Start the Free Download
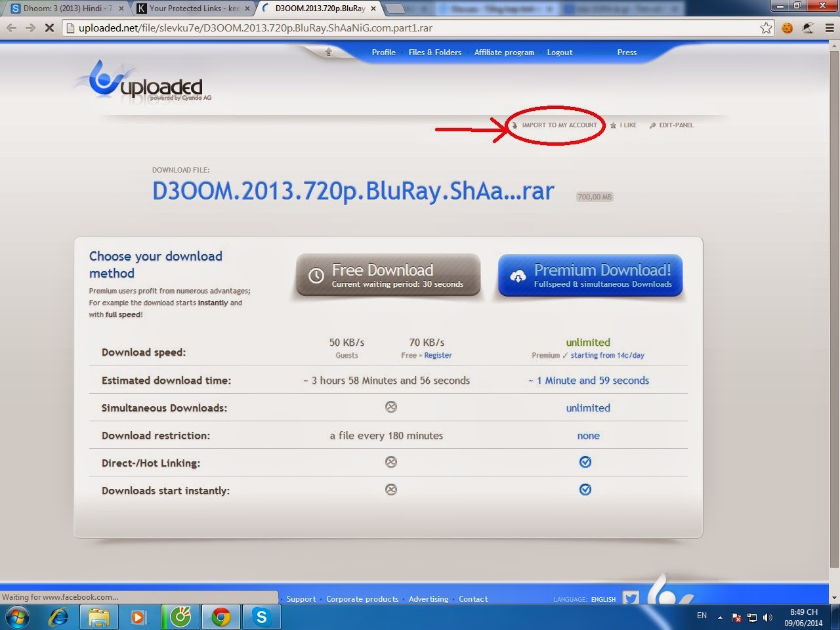Screen dimensions: 840x630 [x=388, y=276]
